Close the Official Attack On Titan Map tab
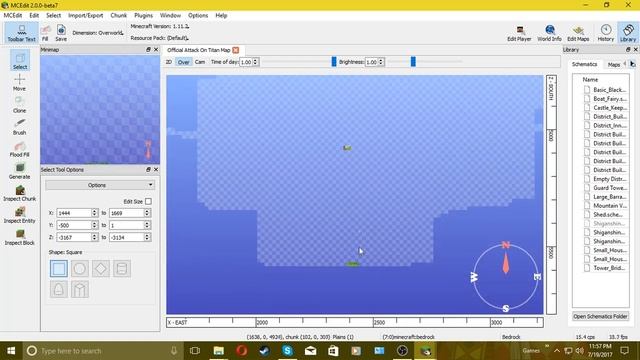The height and width of the screenshot is (360, 640). (x=236, y=50)
